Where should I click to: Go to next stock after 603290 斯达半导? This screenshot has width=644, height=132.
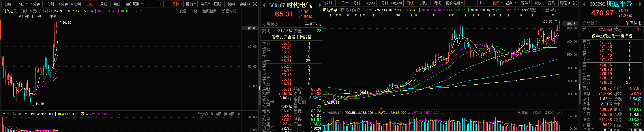tap(641, 4)
